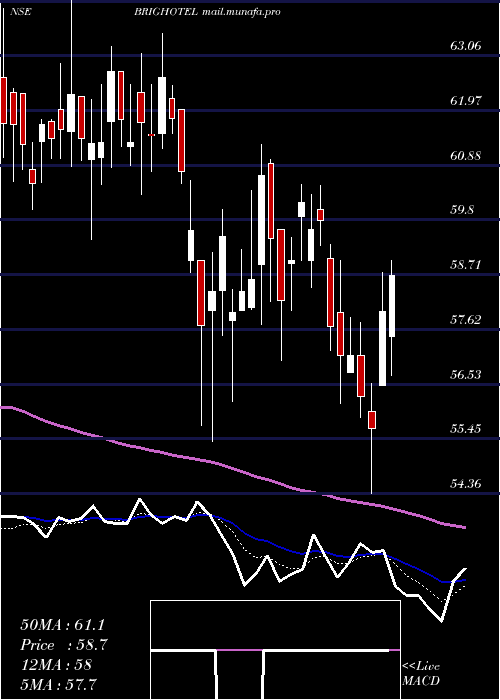Click the mail.munafa.pro watermark text
This screenshot has height=700, width=500.
[241, 12]
